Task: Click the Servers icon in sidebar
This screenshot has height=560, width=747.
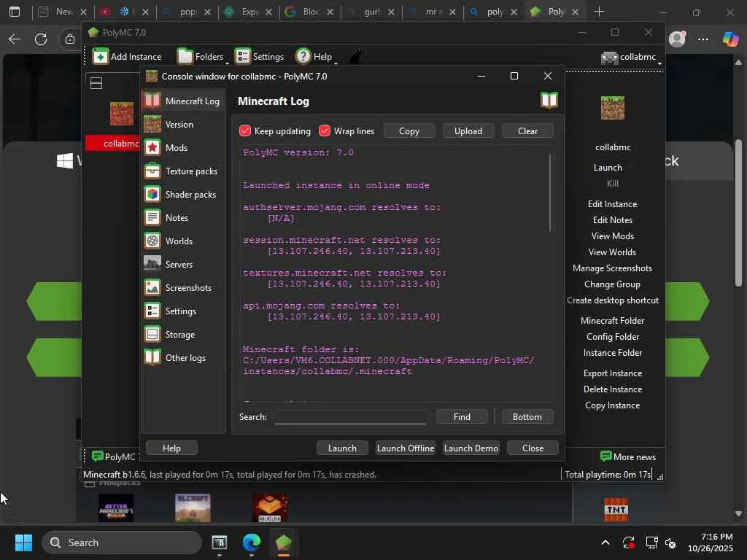Action: tap(152, 264)
